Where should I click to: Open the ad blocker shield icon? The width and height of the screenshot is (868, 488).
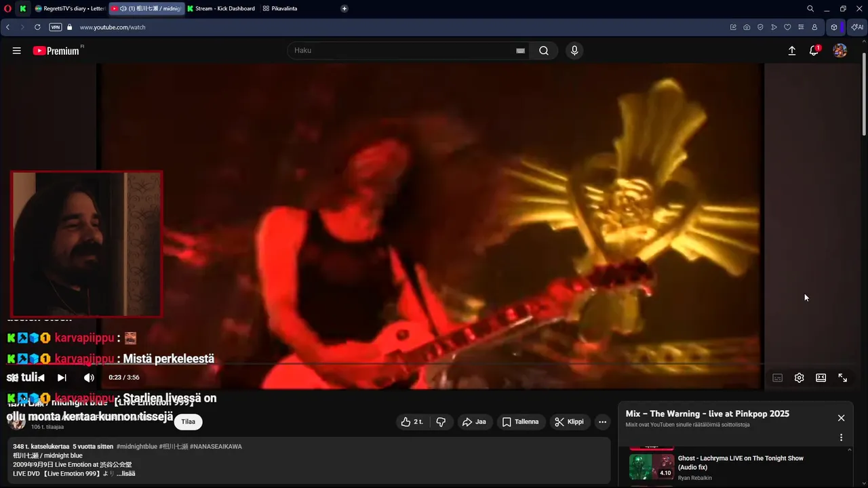tap(760, 27)
